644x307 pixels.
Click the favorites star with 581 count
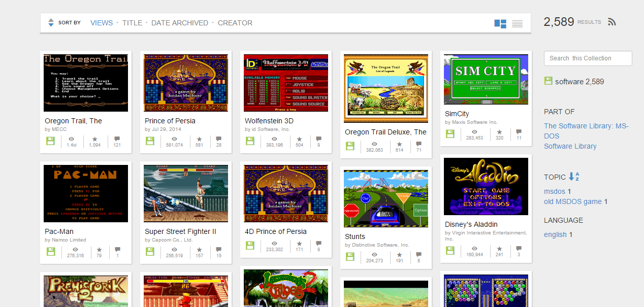click(199, 139)
